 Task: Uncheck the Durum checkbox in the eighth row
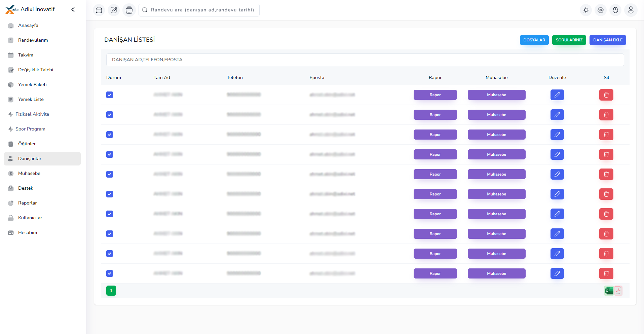110,234
